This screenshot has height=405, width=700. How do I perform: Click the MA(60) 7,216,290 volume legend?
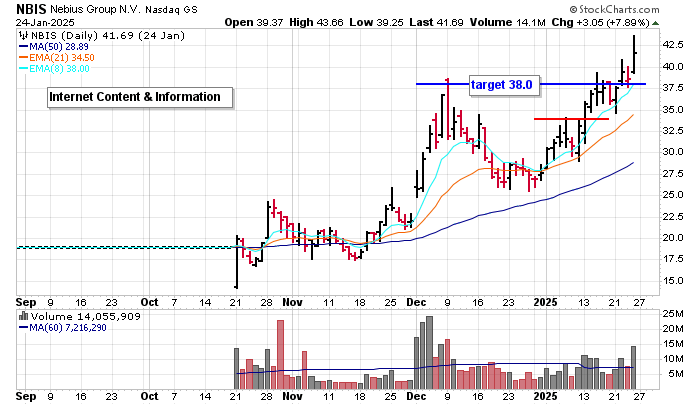coord(68,328)
